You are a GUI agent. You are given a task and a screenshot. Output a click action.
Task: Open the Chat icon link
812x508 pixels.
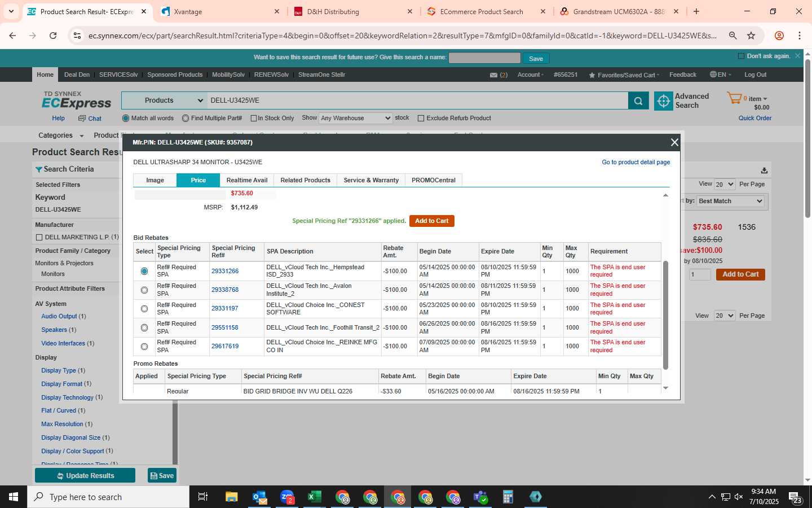[x=90, y=119]
